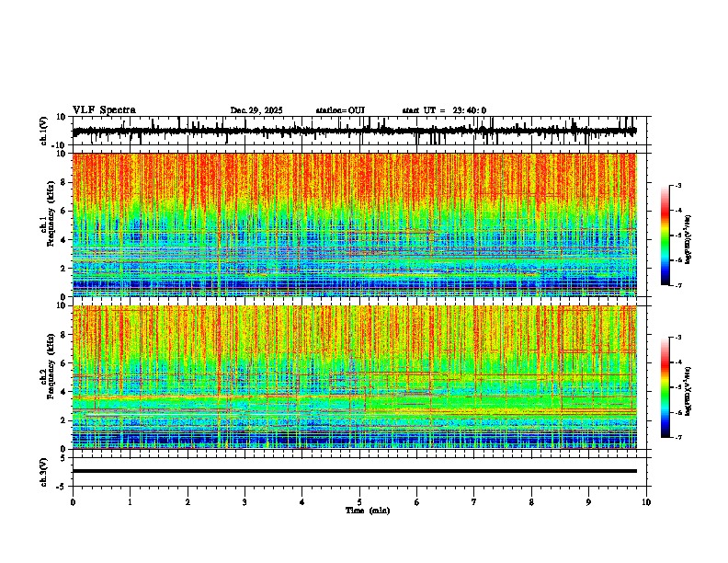Click time axis tick label "1"
The image size is (728, 563).
point(130,502)
